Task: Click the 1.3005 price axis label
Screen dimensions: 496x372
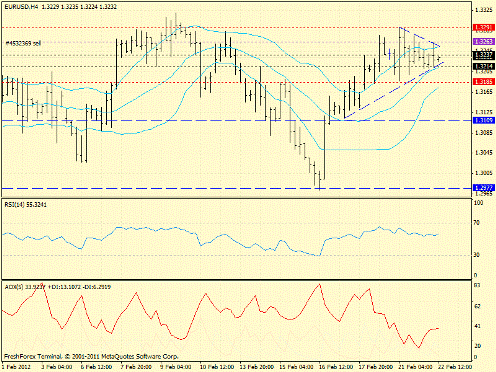Action: [483, 173]
